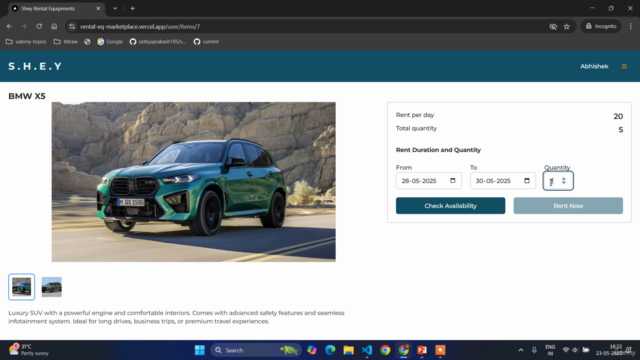Click the Rent Now button

pos(568,206)
